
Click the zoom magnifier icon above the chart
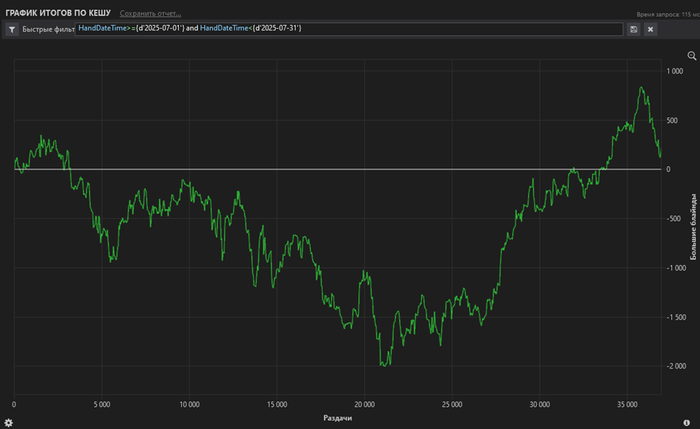(692, 56)
